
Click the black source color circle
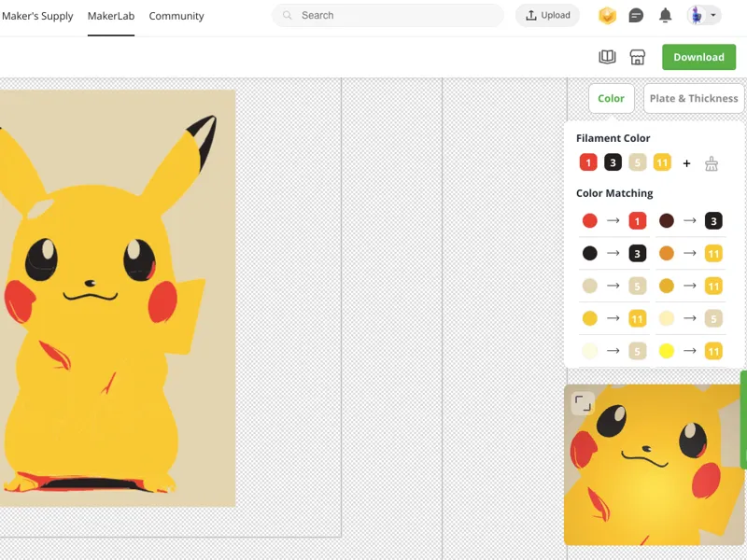click(x=590, y=253)
